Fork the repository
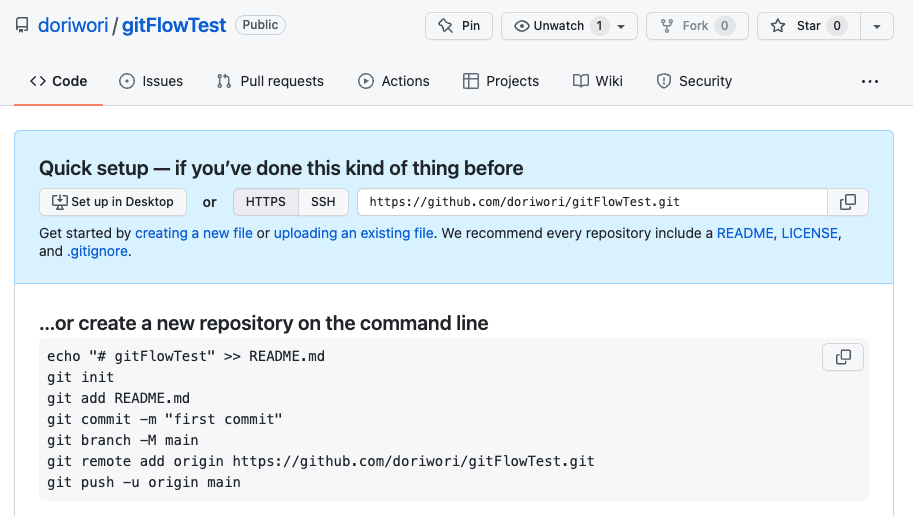The height and width of the screenshot is (516, 913). point(697,26)
